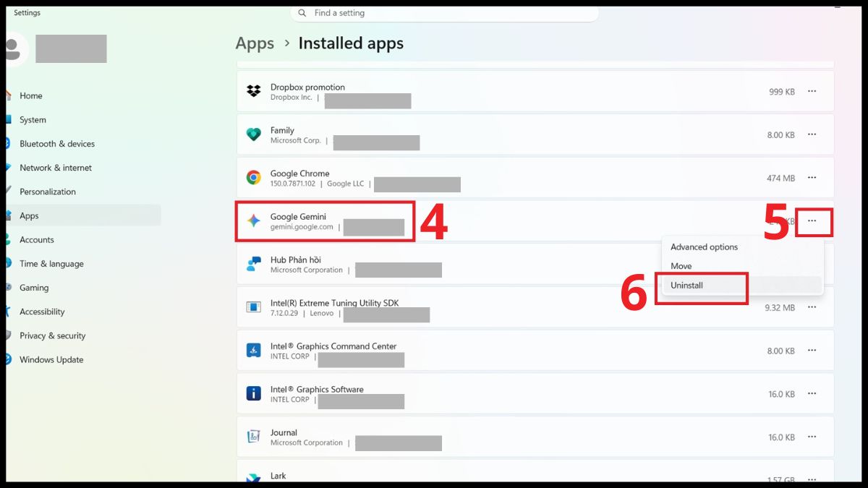The width and height of the screenshot is (868, 488).
Task: Click the Google Chrome app icon
Action: click(x=253, y=178)
